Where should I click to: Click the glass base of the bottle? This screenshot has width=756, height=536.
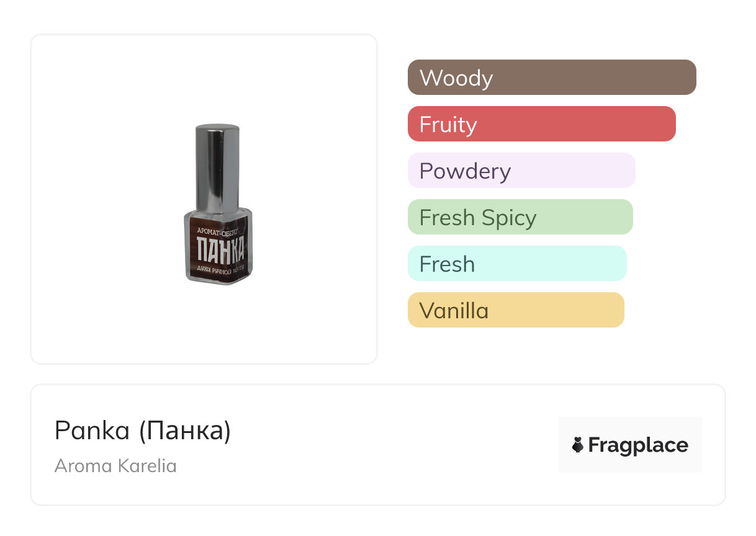pos(218,279)
